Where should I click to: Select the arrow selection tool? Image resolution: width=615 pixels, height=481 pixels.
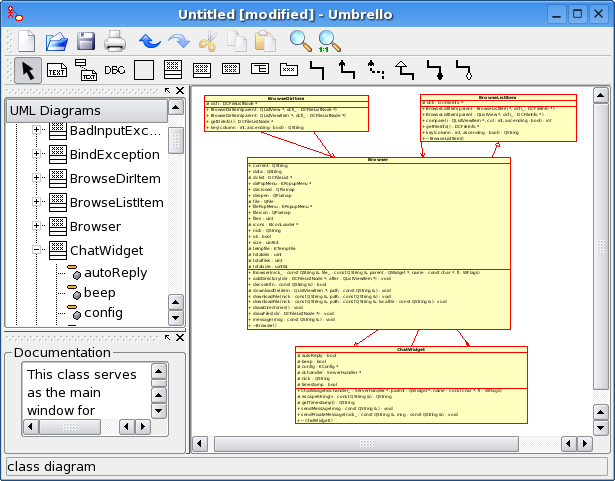[28, 71]
